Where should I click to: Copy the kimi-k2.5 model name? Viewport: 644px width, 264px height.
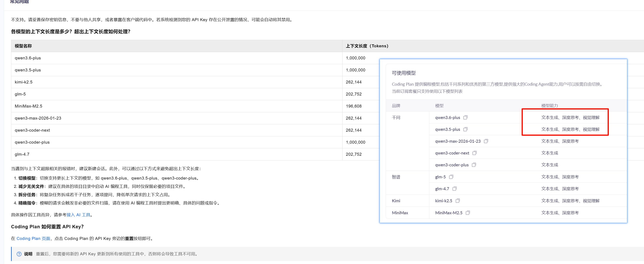point(458,201)
